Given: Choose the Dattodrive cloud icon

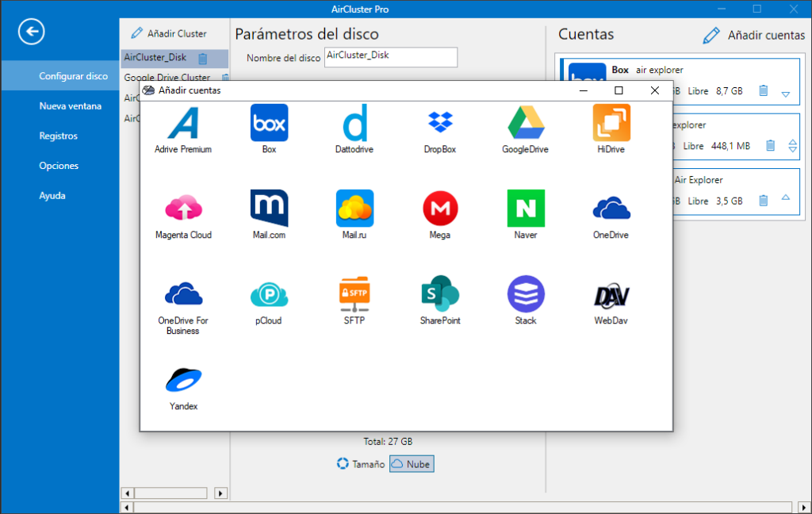Looking at the screenshot, I should tap(354, 123).
